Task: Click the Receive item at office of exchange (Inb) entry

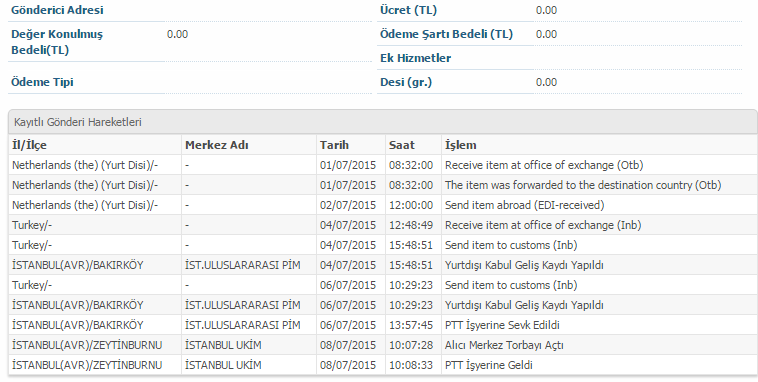Action: (x=543, y=225)
